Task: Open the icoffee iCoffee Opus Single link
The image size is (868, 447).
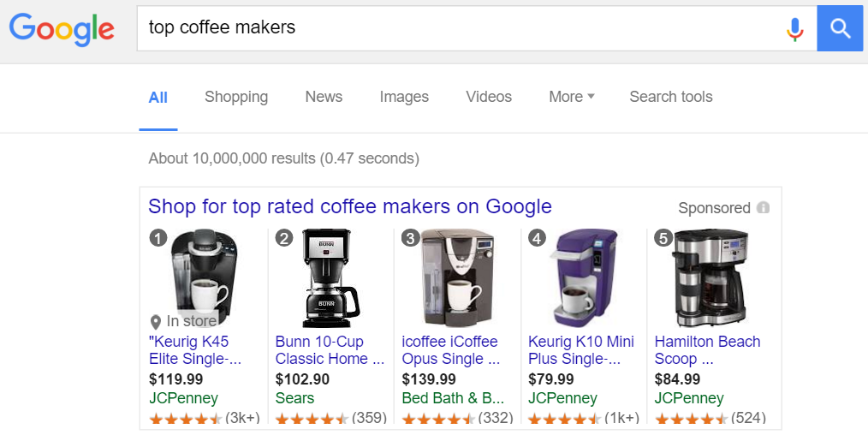Action: coord(449,350)
